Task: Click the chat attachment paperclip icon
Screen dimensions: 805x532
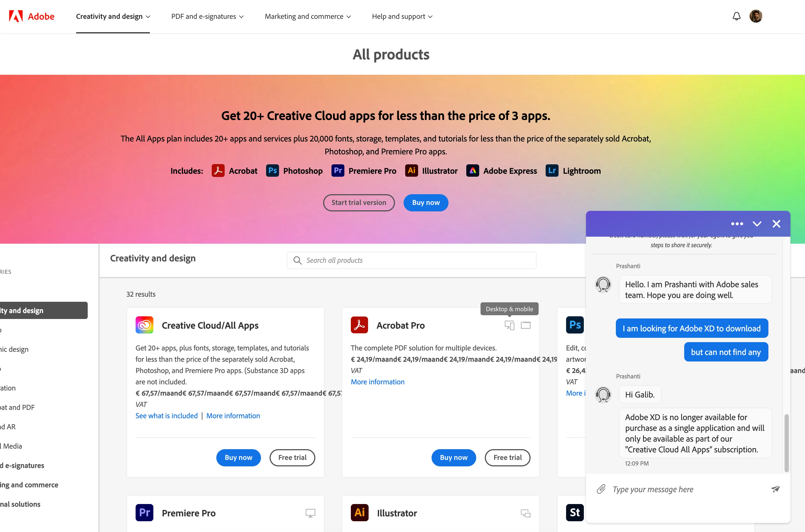Action: tap(601, 489)
